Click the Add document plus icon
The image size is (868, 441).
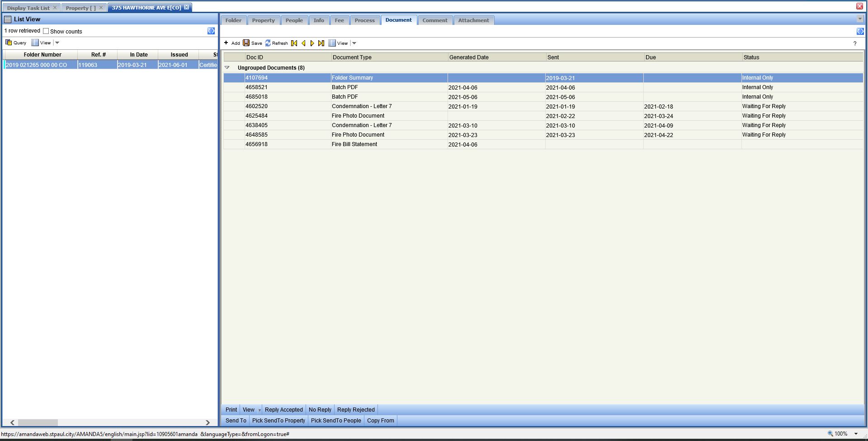(x=226, y=43)
